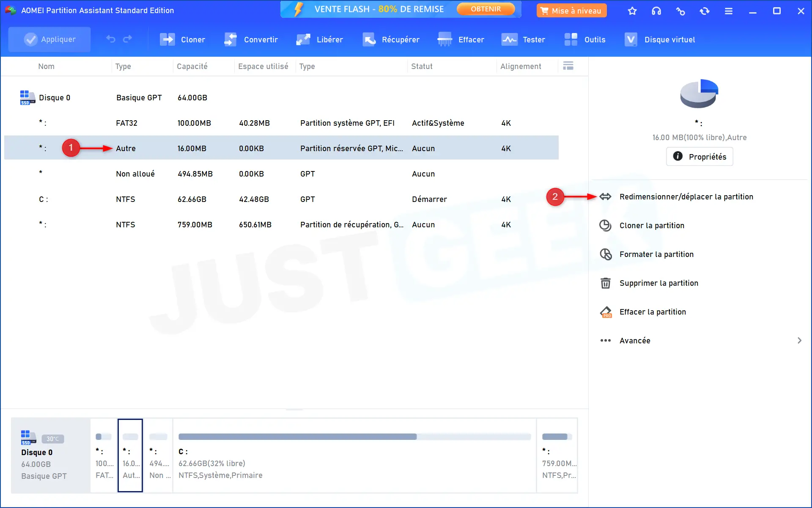This screenshot has height=508, width=812.
Task: Open the Libérer menu
Action: pyautogui.click(x=319, y=39)
